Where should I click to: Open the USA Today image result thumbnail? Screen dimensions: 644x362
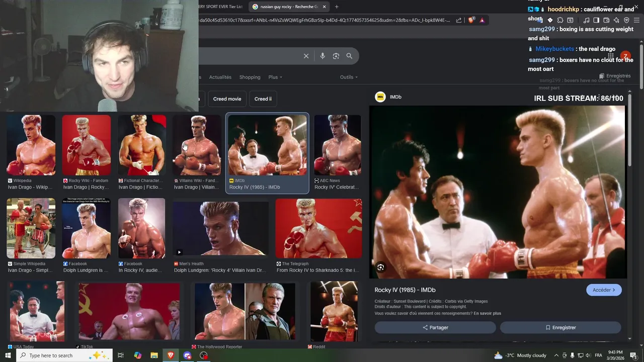(36, 312)
